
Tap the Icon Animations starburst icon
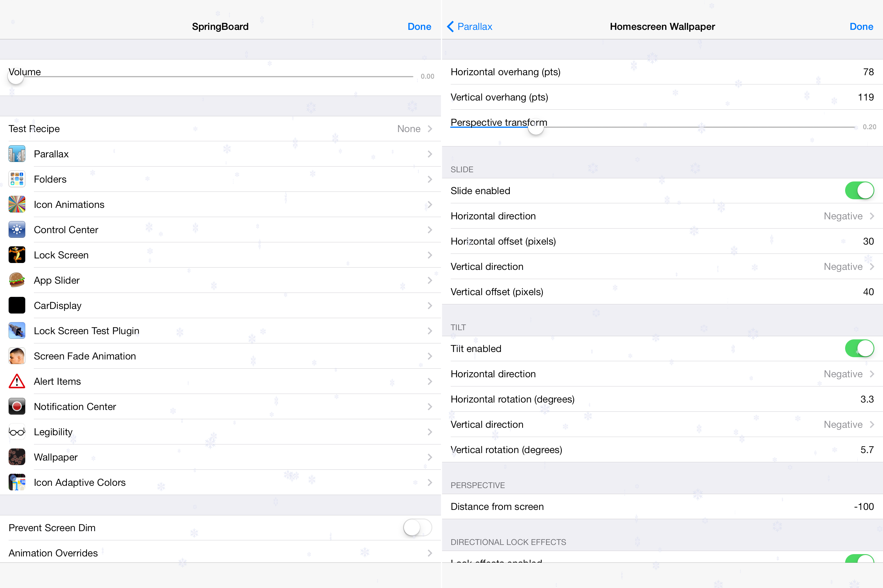tap(17, 204)
